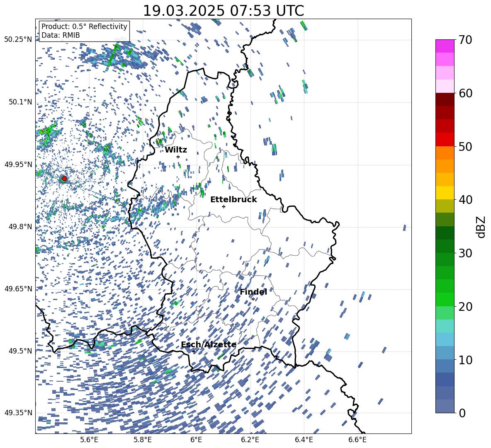
Task: Click the 70 value on colorbar
Action: pyautogui.click(x=465, y=40)
